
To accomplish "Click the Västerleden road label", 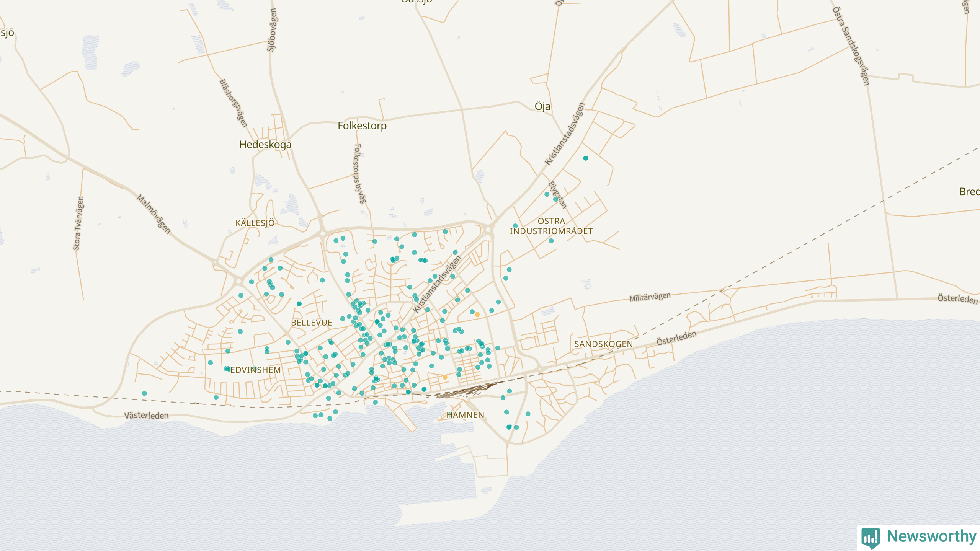I will coord(146,416).
